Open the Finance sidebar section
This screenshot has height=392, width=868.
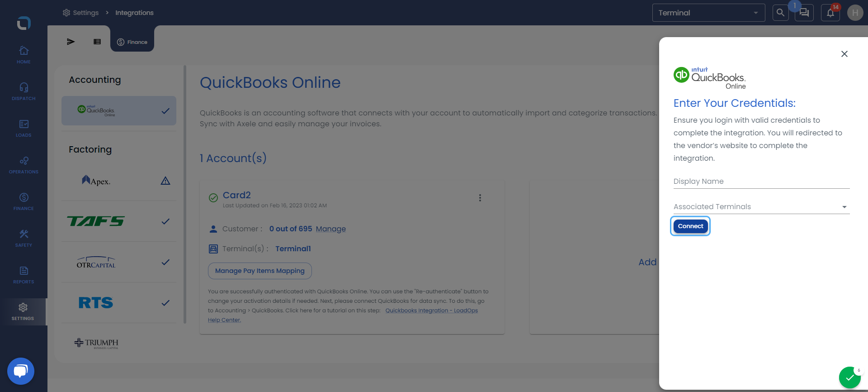[24, 201]
